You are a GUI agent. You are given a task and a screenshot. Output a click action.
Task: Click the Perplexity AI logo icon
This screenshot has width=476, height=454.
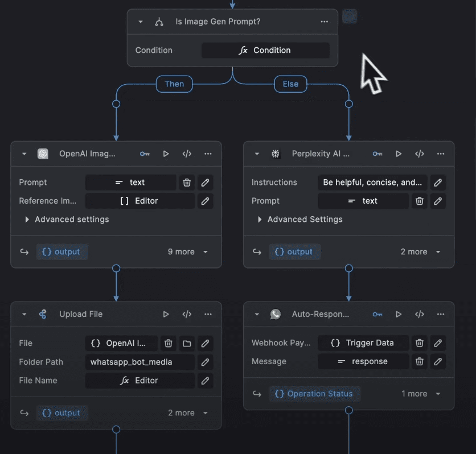tap(276, 154)
